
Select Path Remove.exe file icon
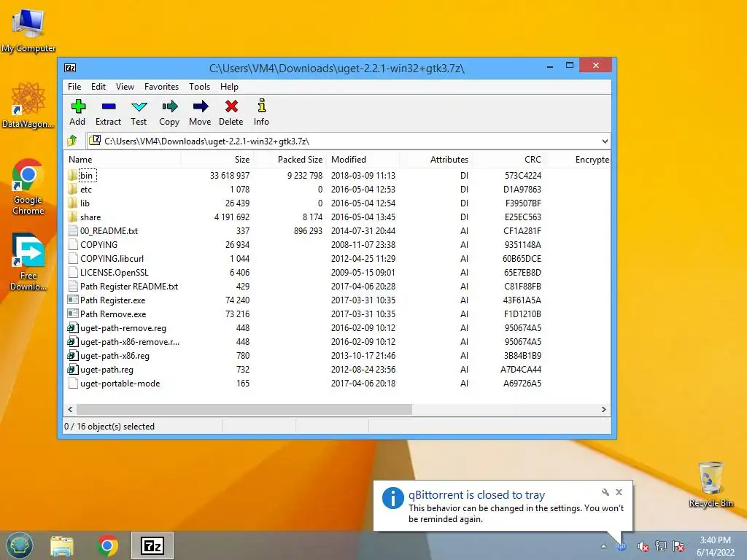73,314
